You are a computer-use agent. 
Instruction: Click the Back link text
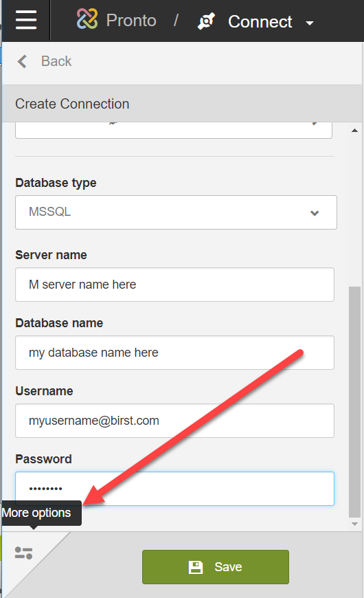click(x=56, y=61)
